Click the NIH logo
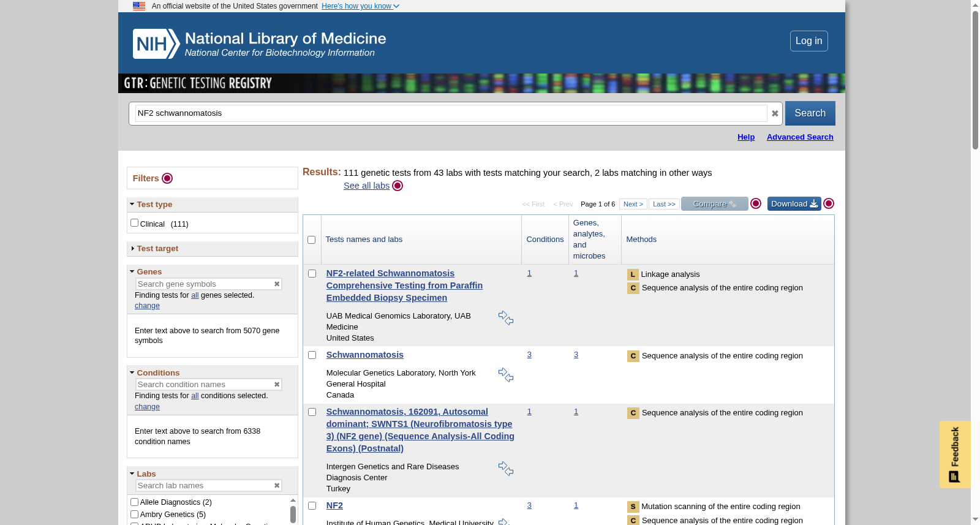Screen dimensions: 980x525 pos(156,44)
